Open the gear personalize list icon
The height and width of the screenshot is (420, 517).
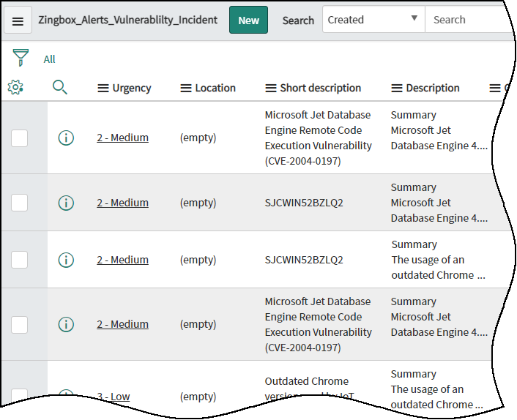coord(15,88)
